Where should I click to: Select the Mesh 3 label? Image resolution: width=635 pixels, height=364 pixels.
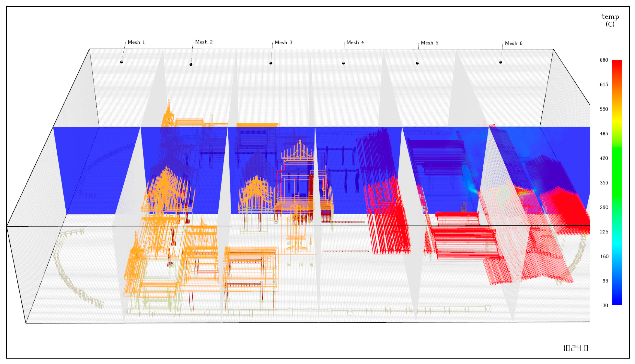coord(283,43)
